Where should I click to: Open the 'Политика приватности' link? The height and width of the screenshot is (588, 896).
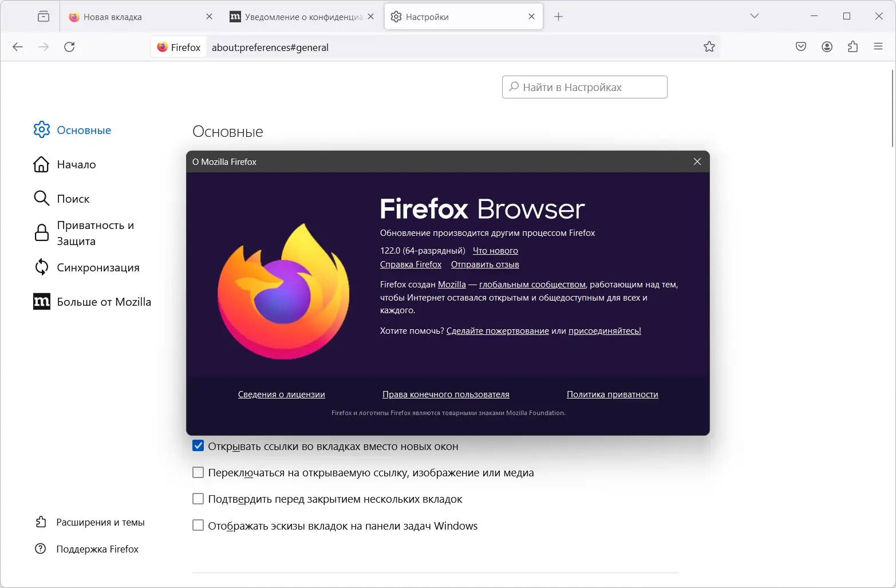pyautogui.click(x=612, y=394)
